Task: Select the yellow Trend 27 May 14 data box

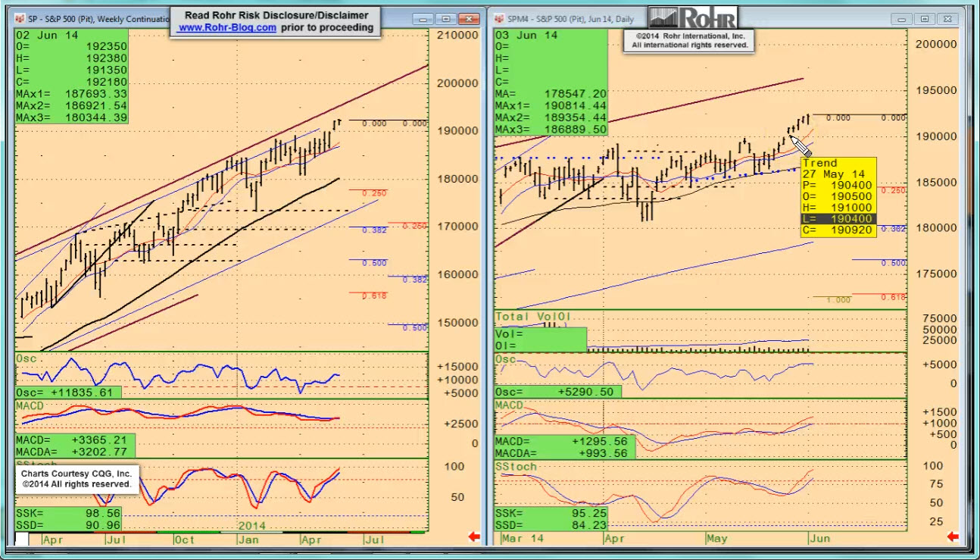Action: point(838,197)
